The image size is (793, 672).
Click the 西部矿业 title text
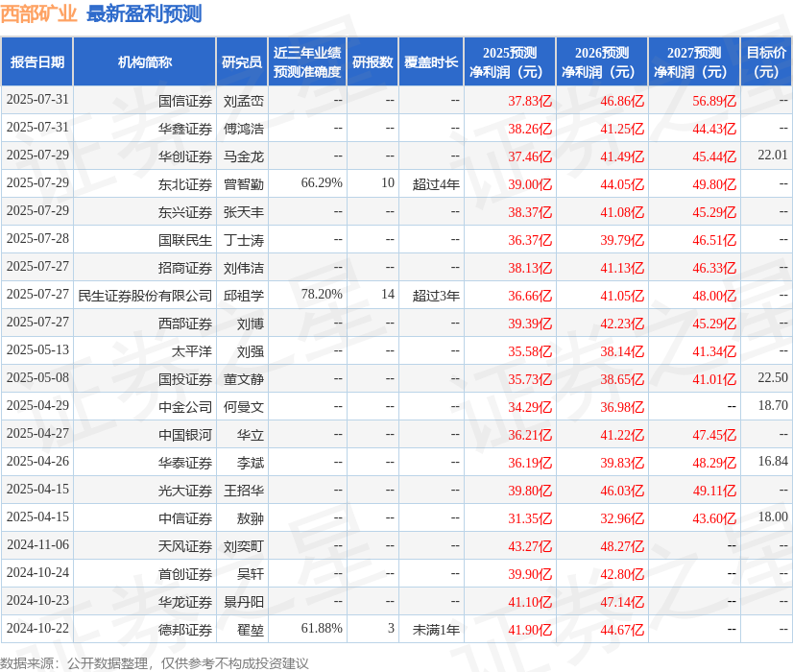(38, 13)
